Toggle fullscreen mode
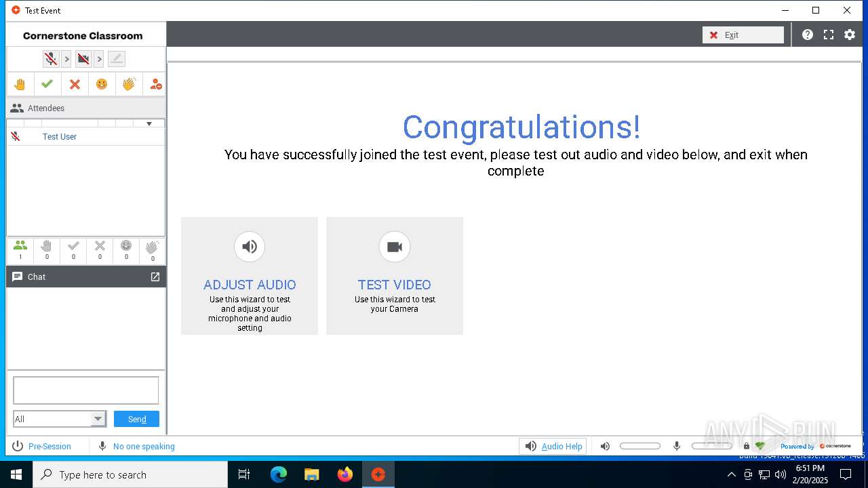The image size is (868, 488). click(829, 35)
